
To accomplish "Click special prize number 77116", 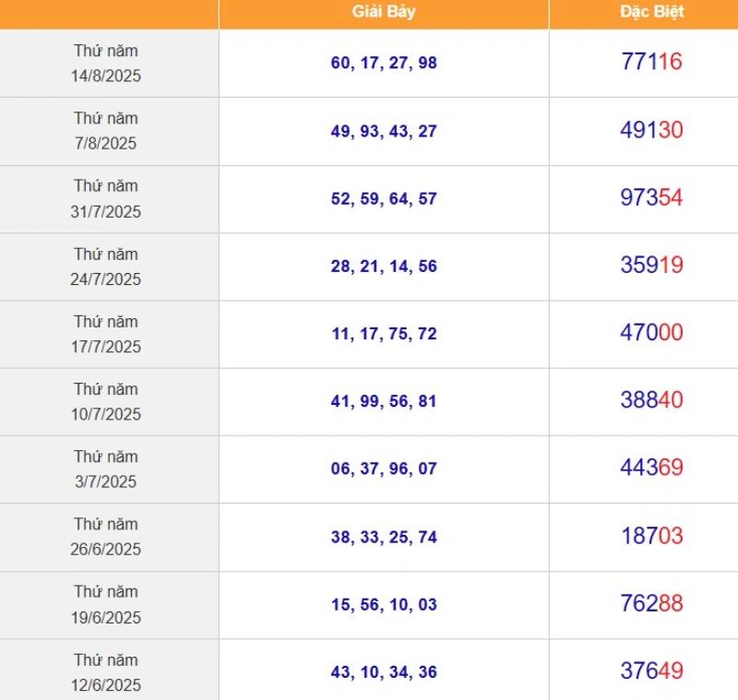I will [x=651, y=62].
